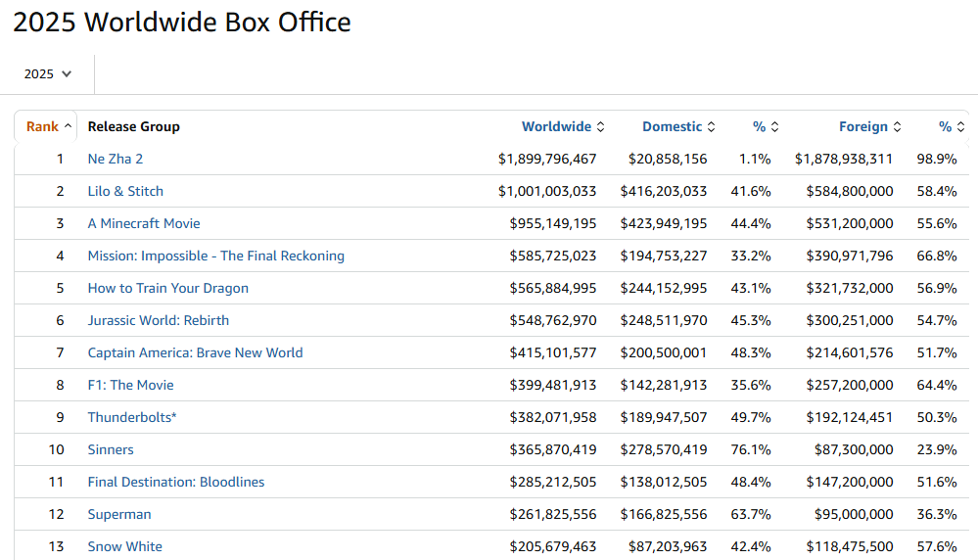View Captain America: Brave New World
Screen dimensions: 978x560
coord(195,352)
